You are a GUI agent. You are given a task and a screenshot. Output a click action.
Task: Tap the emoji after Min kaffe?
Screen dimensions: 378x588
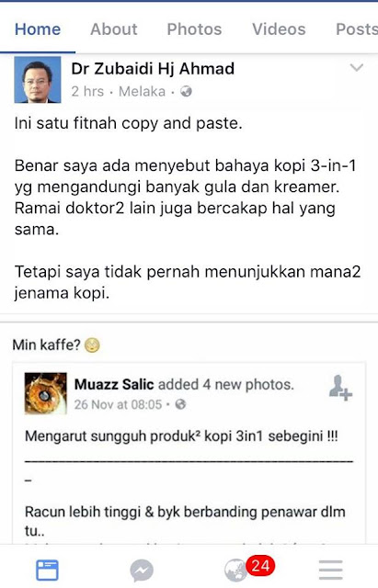point(92,345)
